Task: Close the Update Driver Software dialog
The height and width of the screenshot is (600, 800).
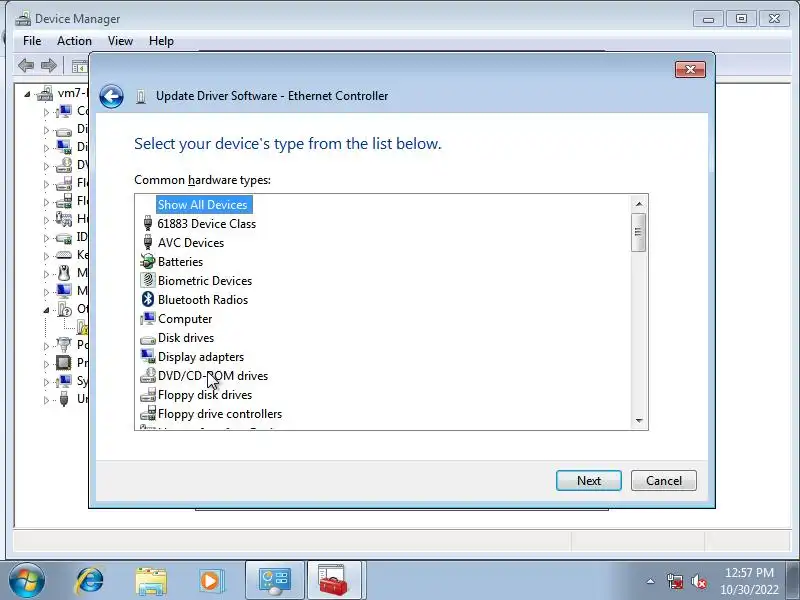Action: [x=690, y=69]
